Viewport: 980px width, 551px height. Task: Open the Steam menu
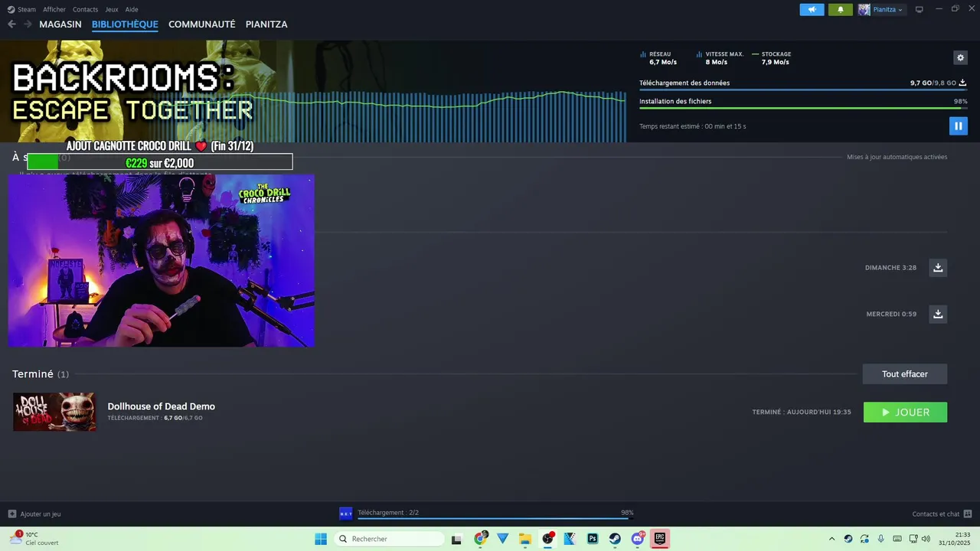(x=21, y=10)
